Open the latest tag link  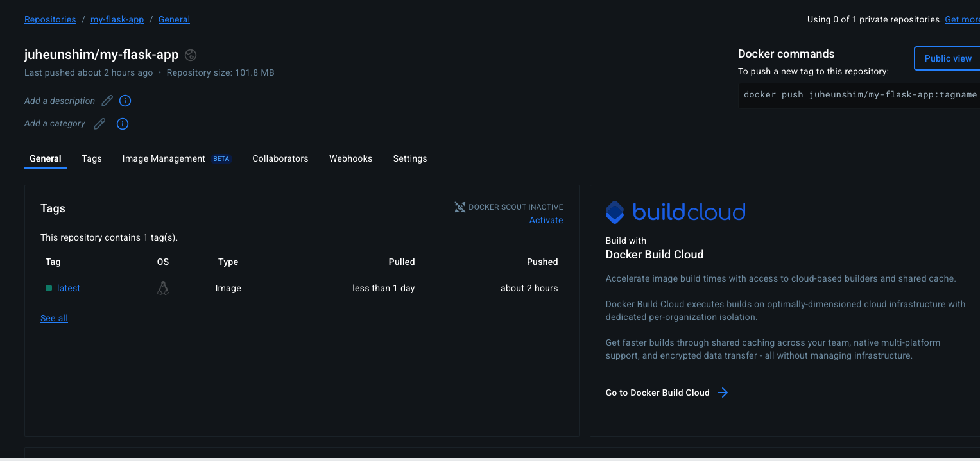point(69,288)
